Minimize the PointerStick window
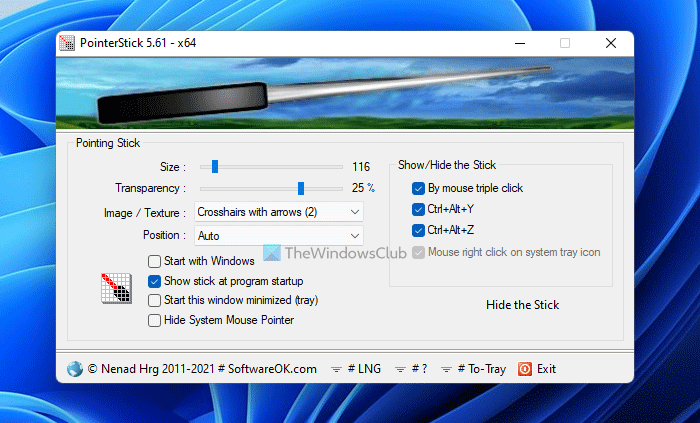The width and height of the screenshot is (700, 423). click(x=520, y=43)
